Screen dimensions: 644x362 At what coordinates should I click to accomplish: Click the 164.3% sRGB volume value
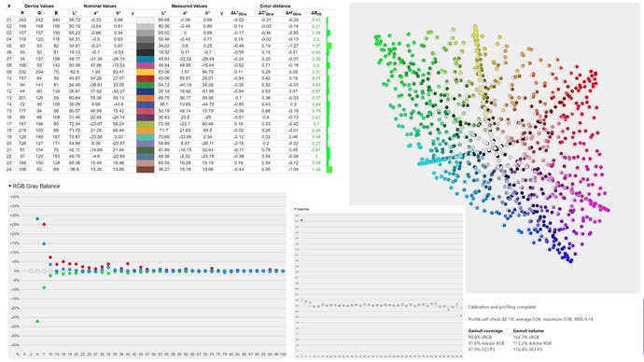(525, 337)
